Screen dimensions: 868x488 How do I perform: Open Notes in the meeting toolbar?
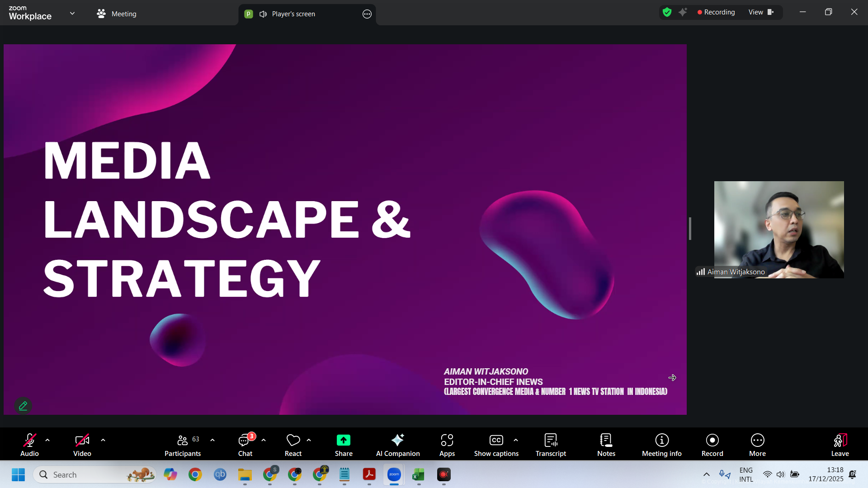tap(606, 445)
